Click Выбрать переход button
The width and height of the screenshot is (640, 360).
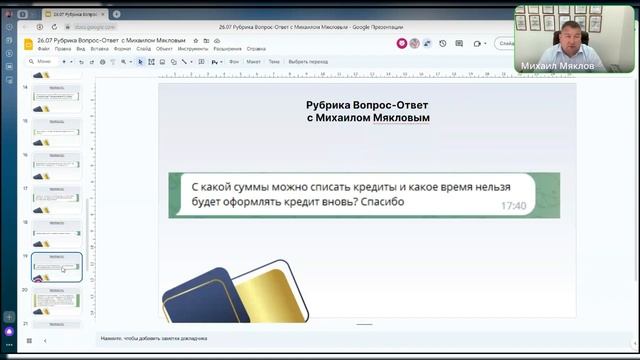pos(308,62)
